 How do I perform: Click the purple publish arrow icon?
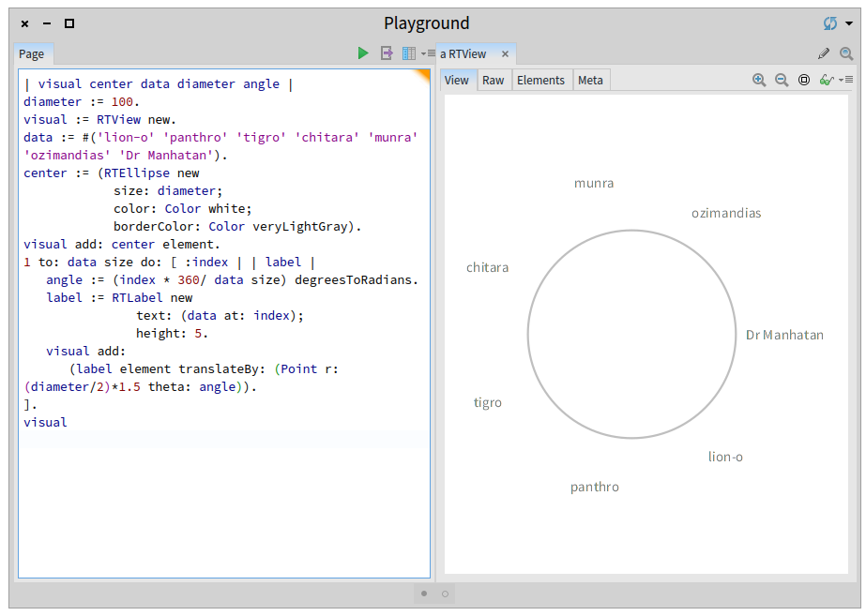(387, 53)
